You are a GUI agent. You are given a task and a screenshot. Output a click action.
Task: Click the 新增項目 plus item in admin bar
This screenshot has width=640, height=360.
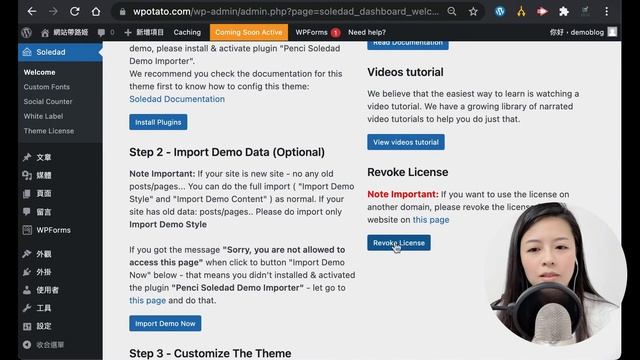click(x=144, y=32)
